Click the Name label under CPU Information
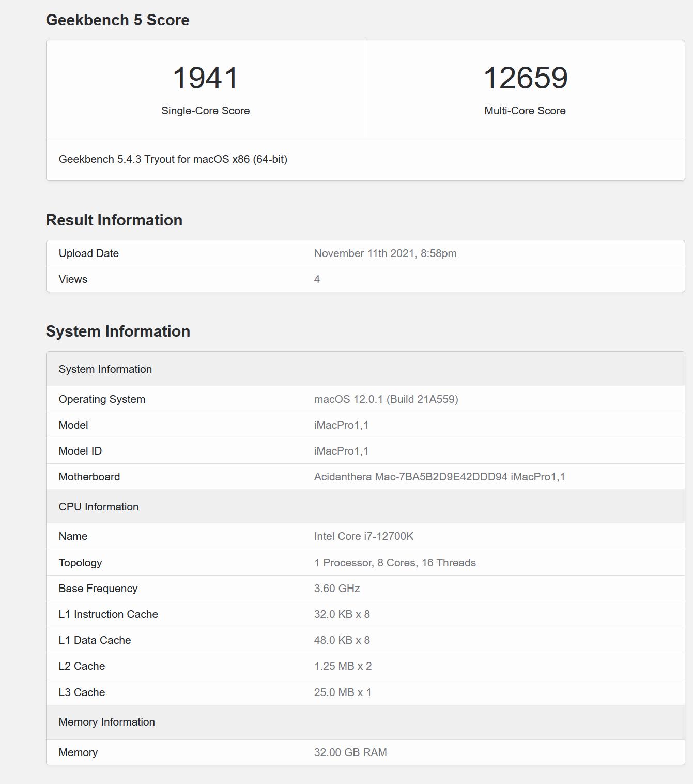 pyautogui.click(x=73, y=536)
